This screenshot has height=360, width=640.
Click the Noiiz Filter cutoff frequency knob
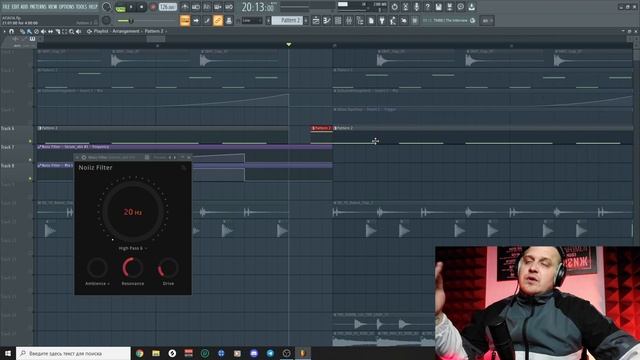click(x=133, y=211)
